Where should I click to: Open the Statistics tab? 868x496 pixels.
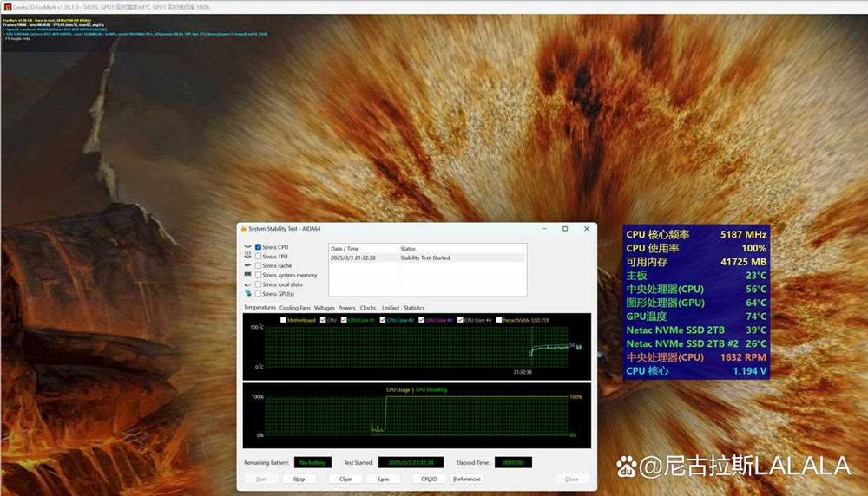(414, 308)
